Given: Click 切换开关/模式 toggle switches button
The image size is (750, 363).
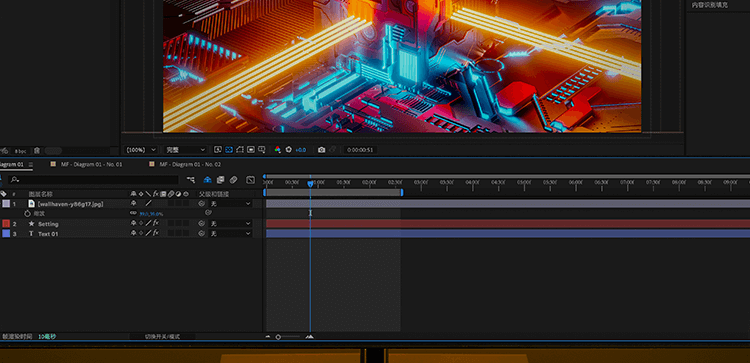Looking at the screenshot, I should (162, 337).
